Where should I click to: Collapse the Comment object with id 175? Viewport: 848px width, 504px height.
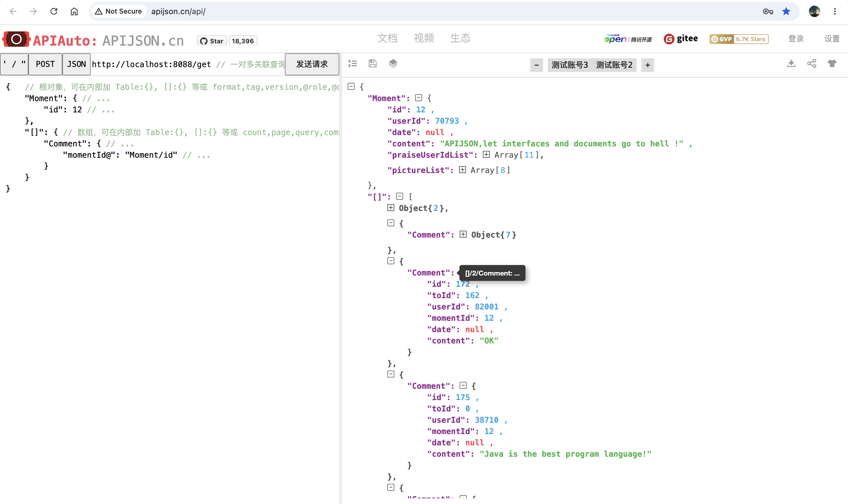pos(463,385)
